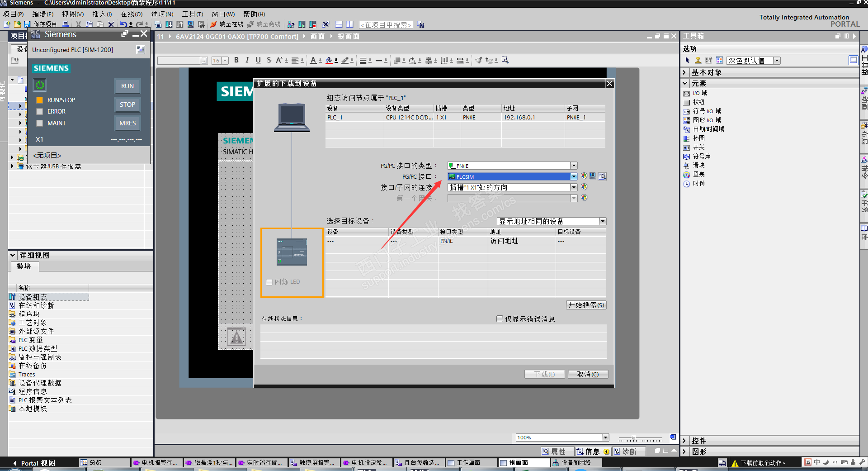
Task: Open the 选项(N) menu
Action: point(162,14)
